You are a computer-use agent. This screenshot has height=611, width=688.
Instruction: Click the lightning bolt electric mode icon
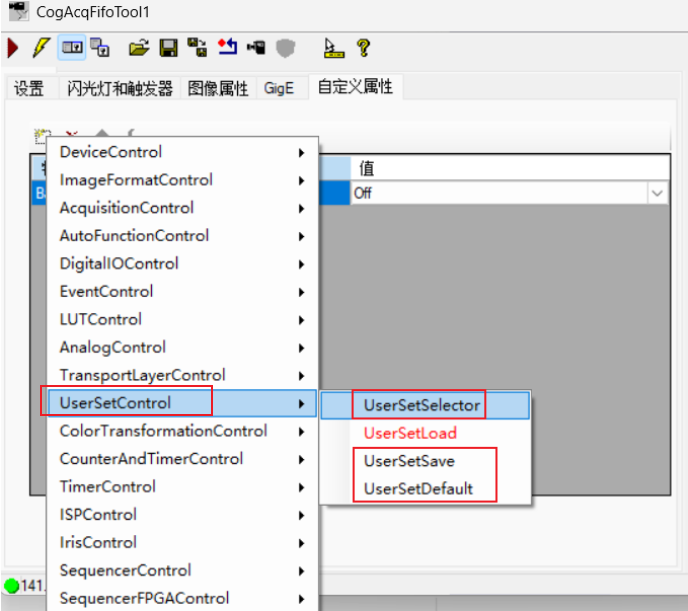(41, 48)
